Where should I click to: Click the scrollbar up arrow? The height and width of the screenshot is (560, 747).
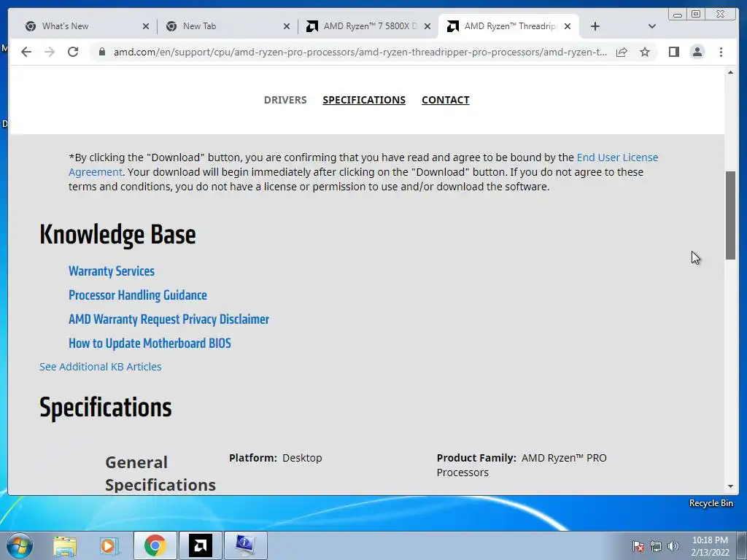[x=730, y=72]
